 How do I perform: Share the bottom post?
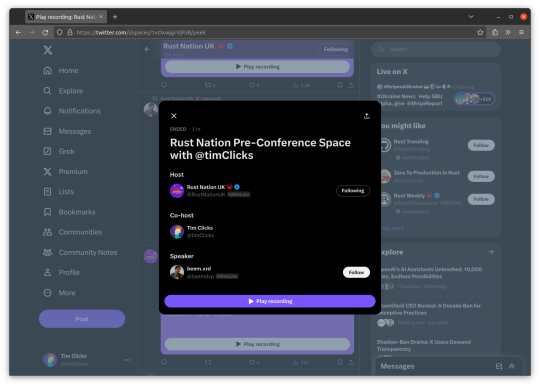tap(351, 362)
